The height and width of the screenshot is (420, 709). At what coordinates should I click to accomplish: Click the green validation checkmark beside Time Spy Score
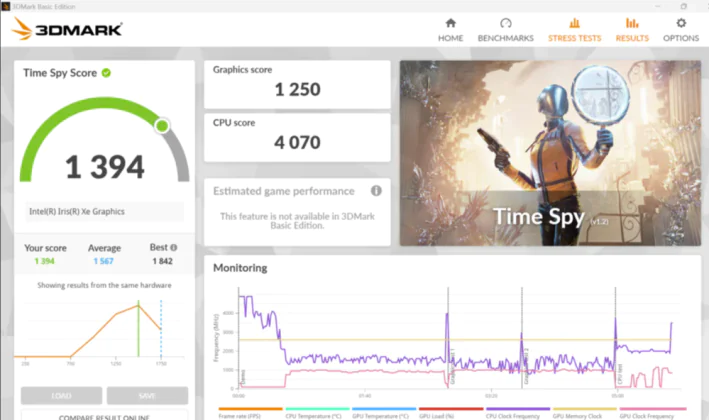click(106, 73)
